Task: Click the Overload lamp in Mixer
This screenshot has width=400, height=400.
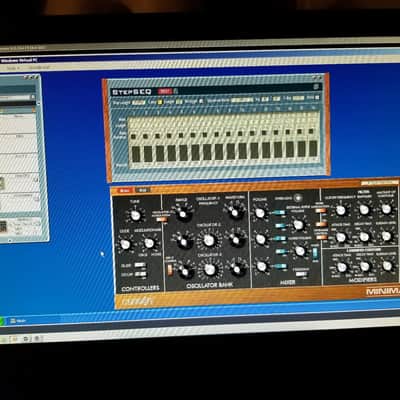Action: pos(298,198)
